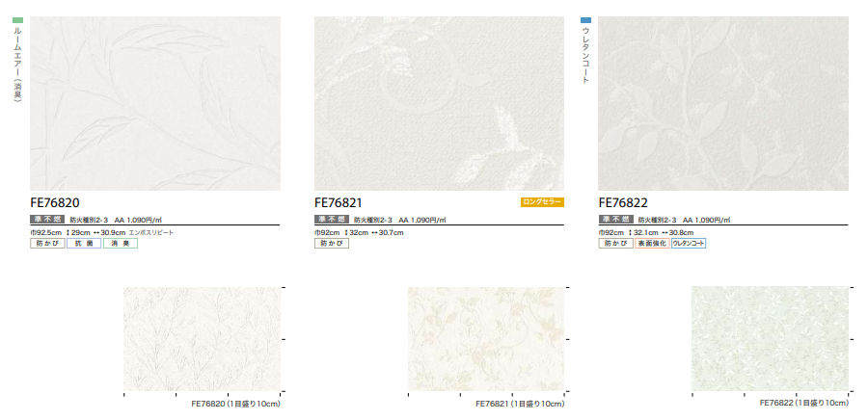
Task: Click the 防かび tag for FE76822
Action: (614, 244)
